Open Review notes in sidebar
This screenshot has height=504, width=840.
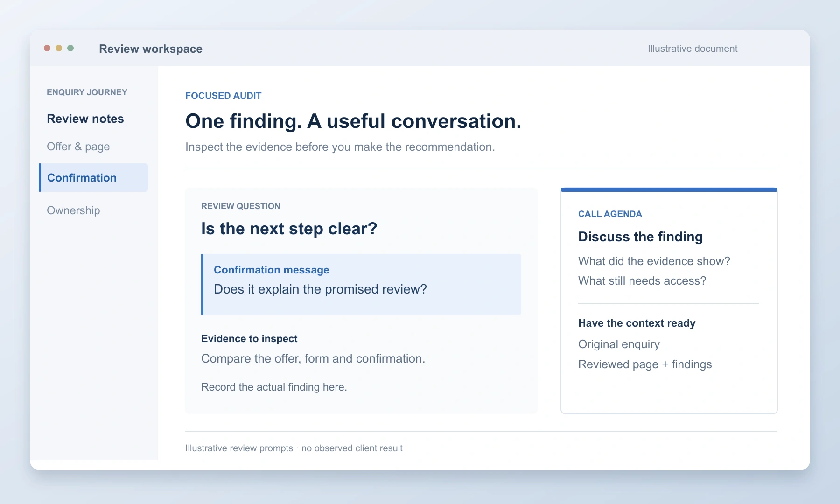(x=85, y=119)
